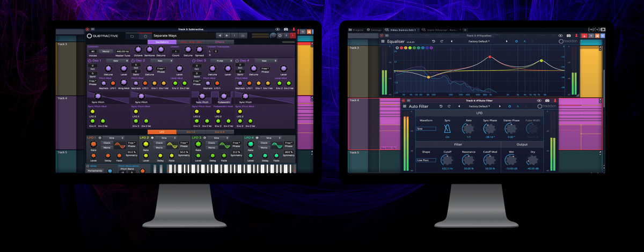Toggle Osc 1 power button

coord(90,61)
